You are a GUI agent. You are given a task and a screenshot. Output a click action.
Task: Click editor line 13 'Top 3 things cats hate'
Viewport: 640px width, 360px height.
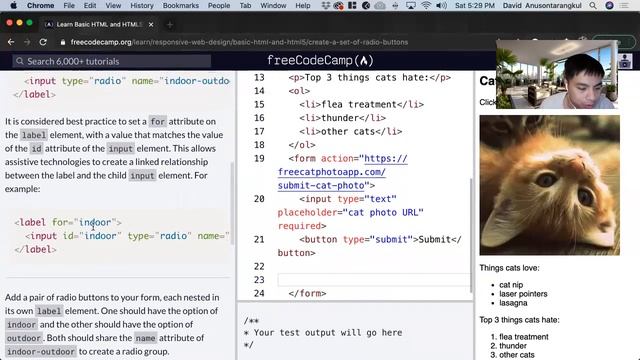pos(369,78)
